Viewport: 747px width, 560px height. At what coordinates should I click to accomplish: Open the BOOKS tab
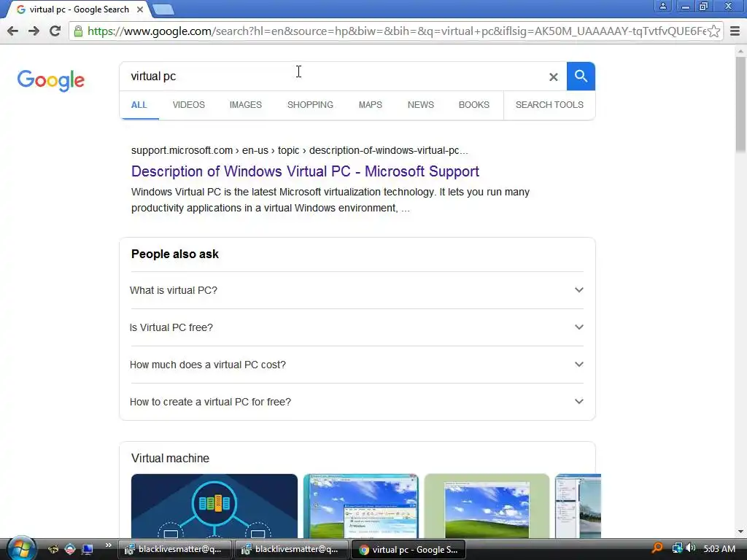tap(474, 105)
